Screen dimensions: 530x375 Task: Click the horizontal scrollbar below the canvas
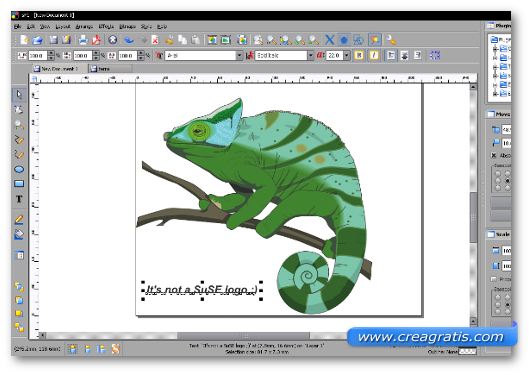coord(243,335)
